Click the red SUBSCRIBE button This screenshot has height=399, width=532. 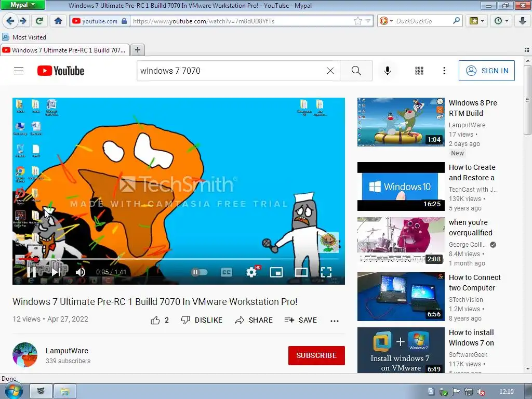click(316, 355)
